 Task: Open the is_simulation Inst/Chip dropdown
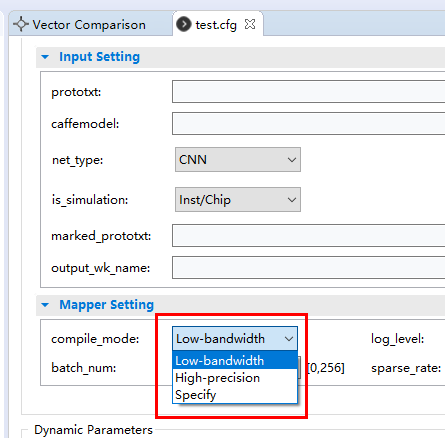[238, 200]
